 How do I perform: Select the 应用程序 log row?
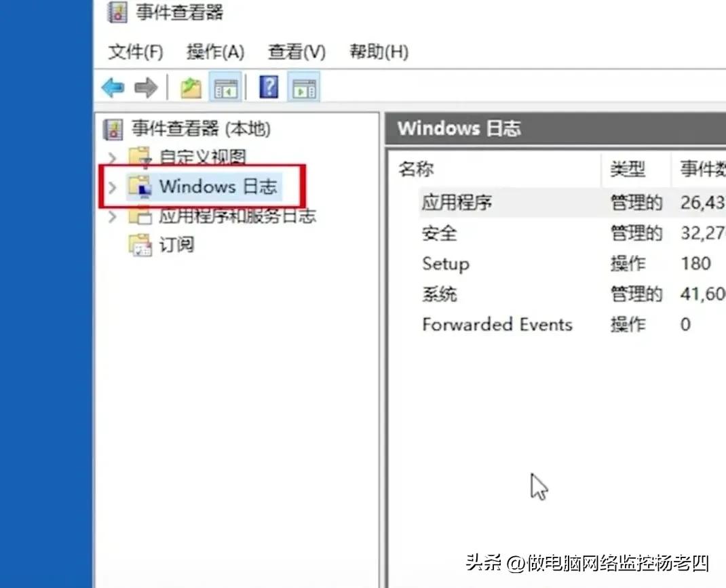[x=572, y=203]
